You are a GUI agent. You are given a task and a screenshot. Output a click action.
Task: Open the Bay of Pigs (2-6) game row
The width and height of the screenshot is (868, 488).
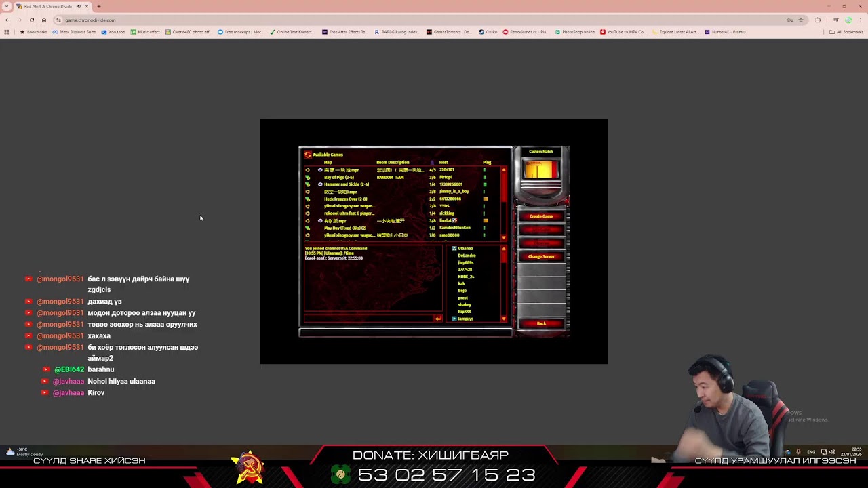pos(403,177)
